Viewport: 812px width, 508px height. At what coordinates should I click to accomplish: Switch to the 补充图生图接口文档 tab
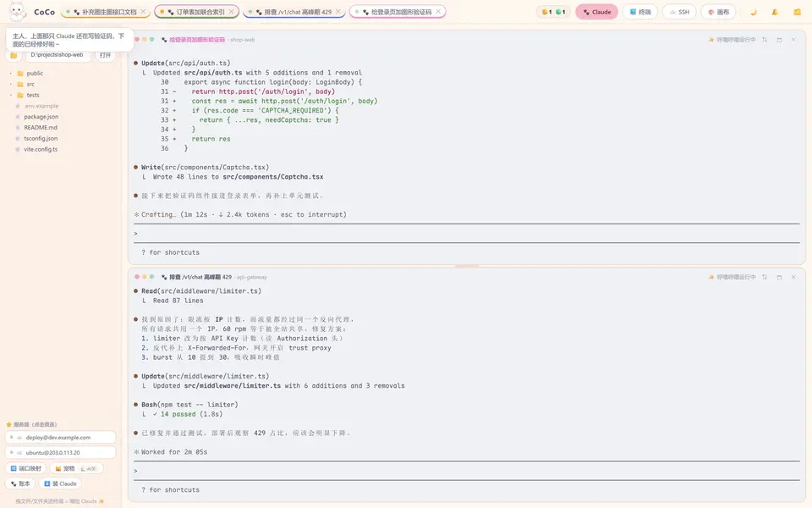coord(105,12)
